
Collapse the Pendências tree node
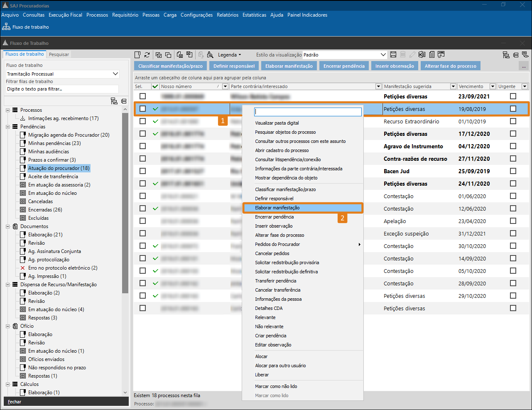(x=7, y=127)
